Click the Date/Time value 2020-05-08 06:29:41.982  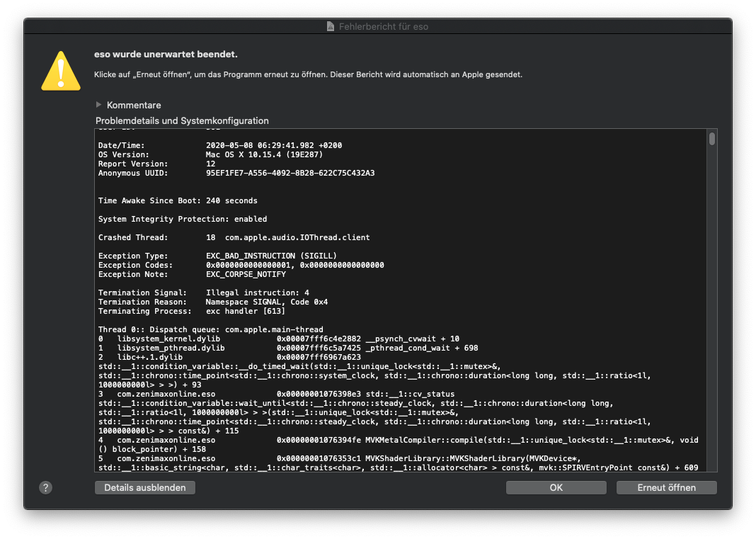click(x=274, y=145)
